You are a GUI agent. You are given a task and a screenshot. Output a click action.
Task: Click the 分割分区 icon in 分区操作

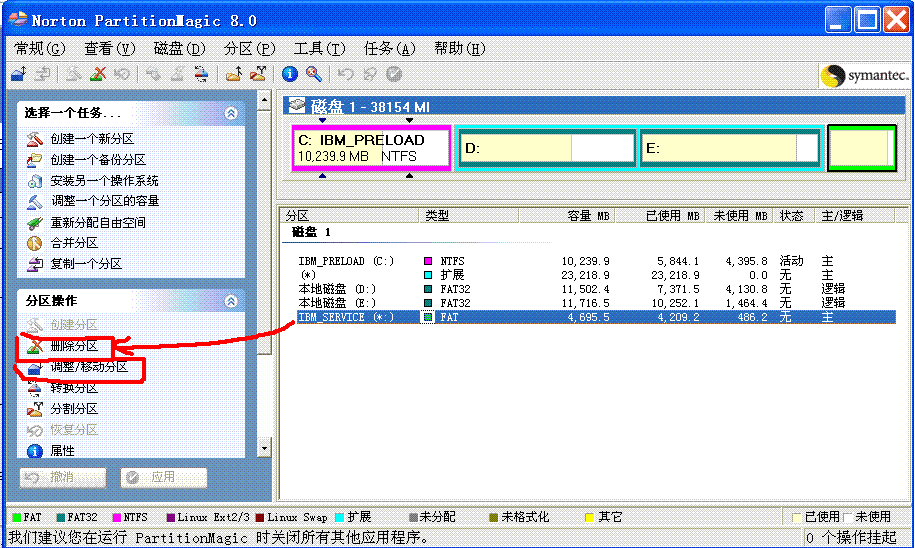(34, 409)
